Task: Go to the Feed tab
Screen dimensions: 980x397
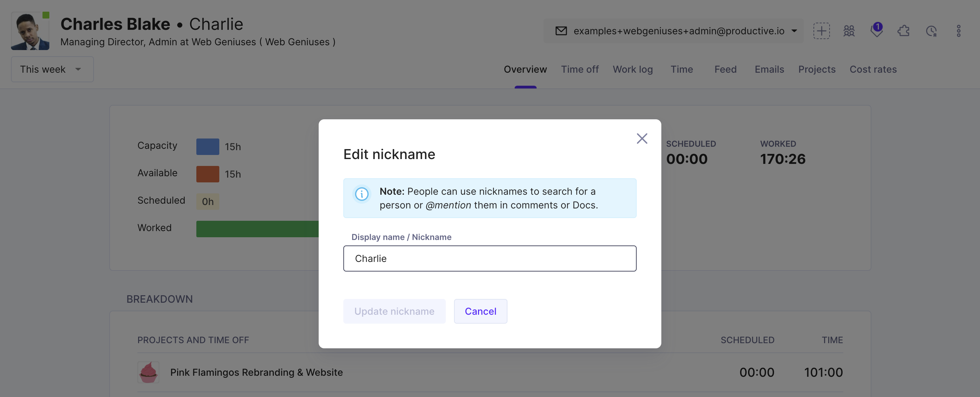Action: (x=725, y=69)
